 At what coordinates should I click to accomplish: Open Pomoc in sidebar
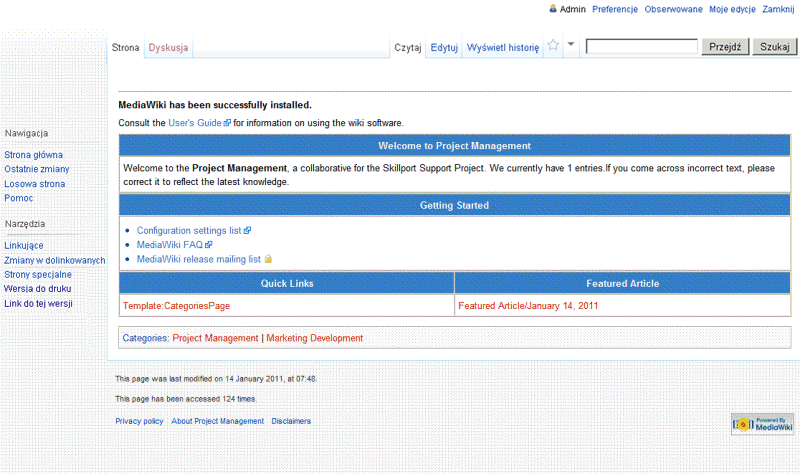pyautogui.click(x=18, y=198)
